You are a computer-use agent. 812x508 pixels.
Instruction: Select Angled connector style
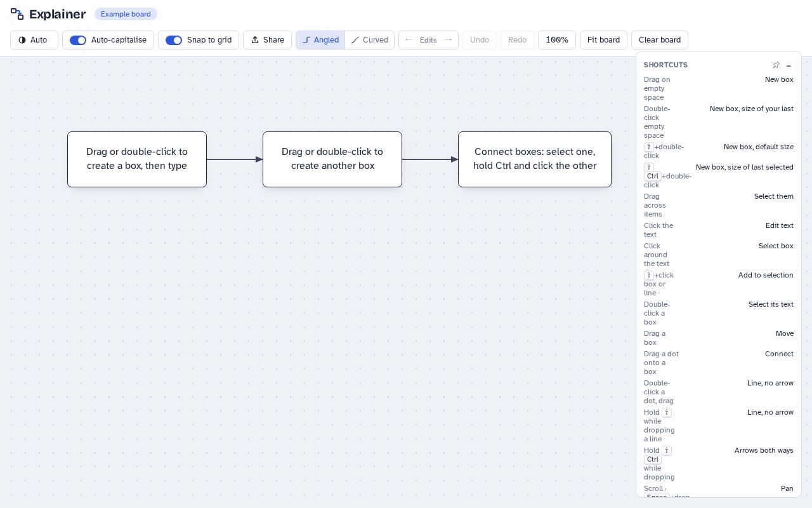pos(320,40)
